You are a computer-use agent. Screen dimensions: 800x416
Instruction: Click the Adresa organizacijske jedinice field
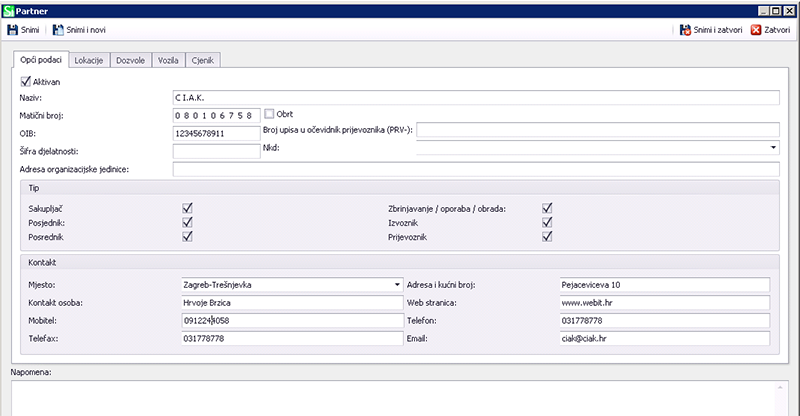(x=476, y=169)
